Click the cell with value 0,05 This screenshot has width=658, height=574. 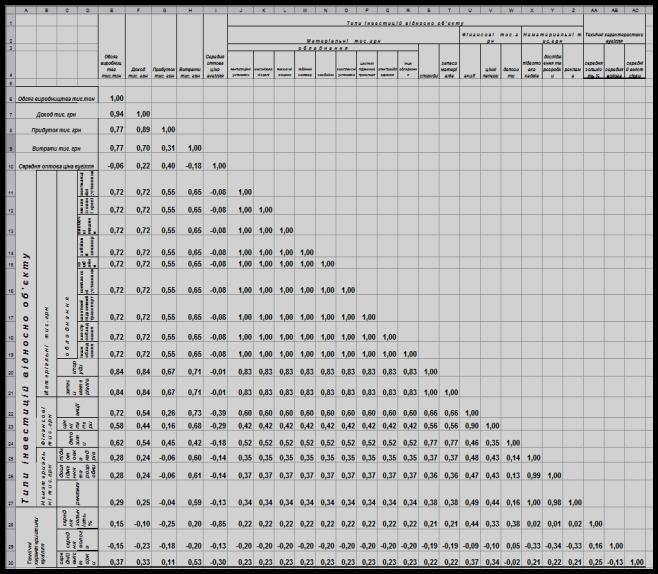point(511,541)
